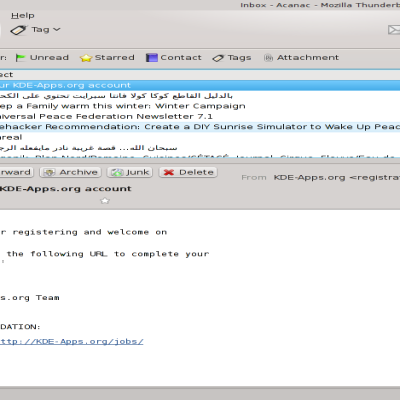Click the blue Contact book icon
Screen dimensions: 400x400
point(152,58)
